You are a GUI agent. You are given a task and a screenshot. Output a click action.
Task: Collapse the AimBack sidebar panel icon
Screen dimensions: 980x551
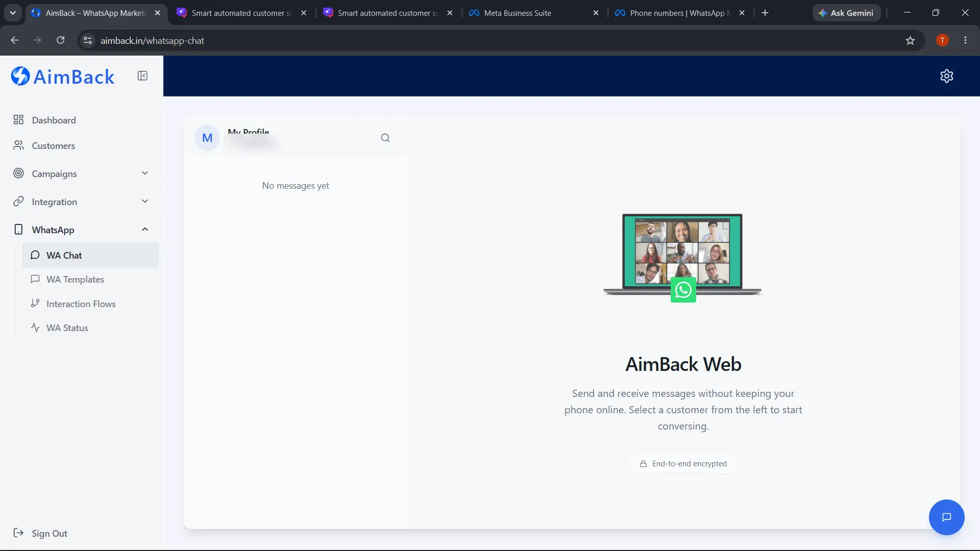click(x=142, y=76)
